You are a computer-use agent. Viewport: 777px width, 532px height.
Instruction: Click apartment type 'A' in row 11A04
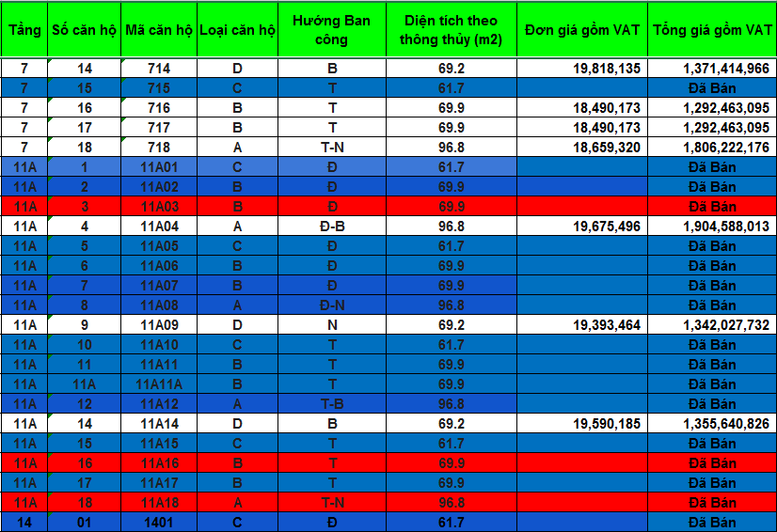coord(237,227)
